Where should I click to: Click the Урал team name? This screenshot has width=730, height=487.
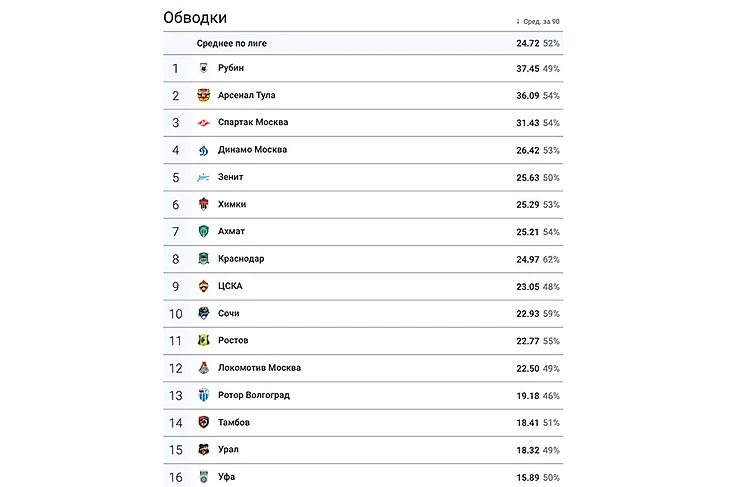coord(228,450)
